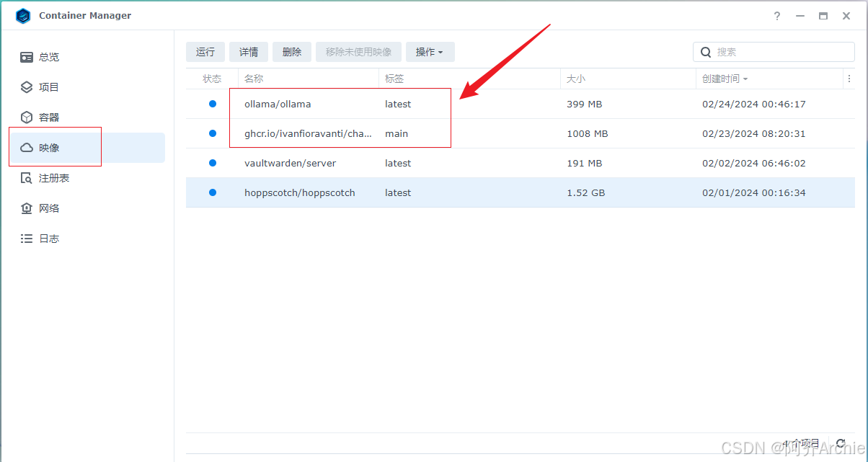Click the 日志 log list icon
The height and width of the screenshot is (462, 868).
(27, 239)
